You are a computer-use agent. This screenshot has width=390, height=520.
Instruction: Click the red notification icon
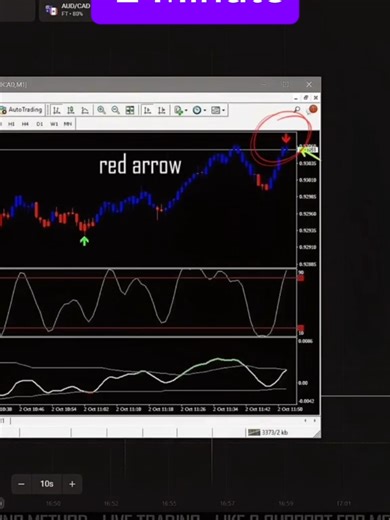(x=313, y=109)
